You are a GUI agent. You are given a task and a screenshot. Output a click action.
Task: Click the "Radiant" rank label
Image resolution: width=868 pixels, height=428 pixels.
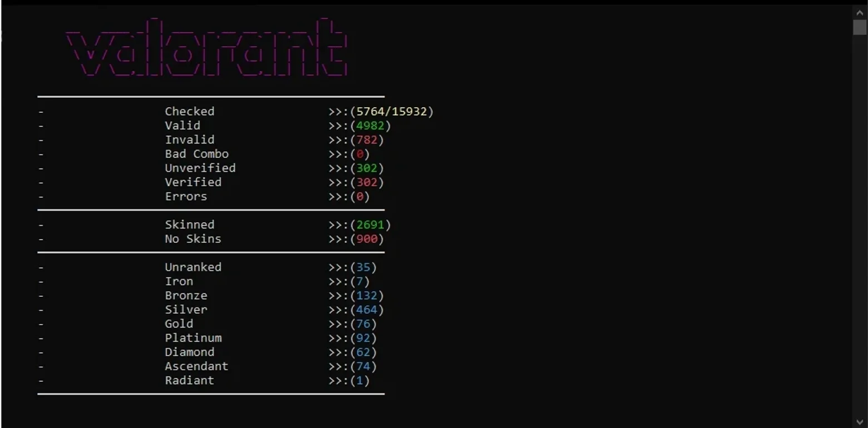190,381
